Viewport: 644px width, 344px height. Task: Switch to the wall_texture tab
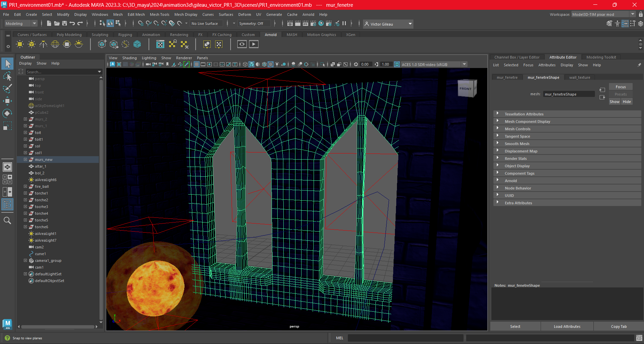click(x=579, y=77)
